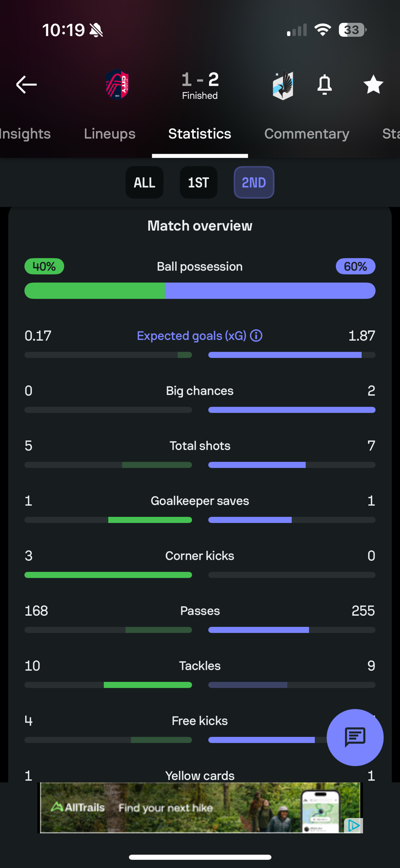
Task: Open the chat bubble floating button
Action: 355,737
